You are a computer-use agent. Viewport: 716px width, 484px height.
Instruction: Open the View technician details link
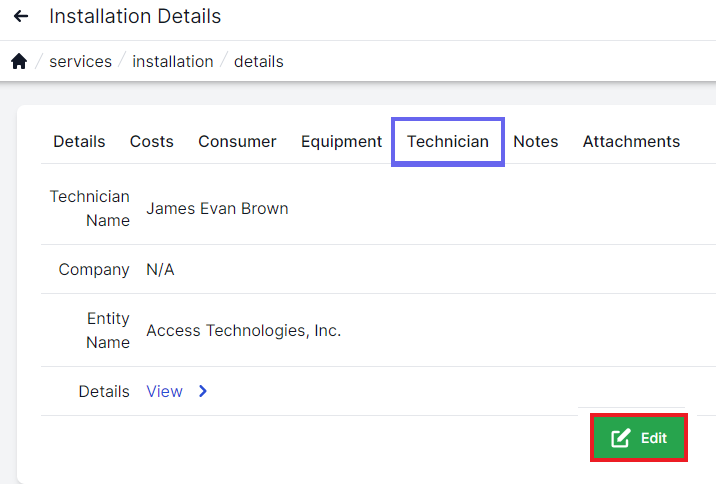click(x=164, y=392)
